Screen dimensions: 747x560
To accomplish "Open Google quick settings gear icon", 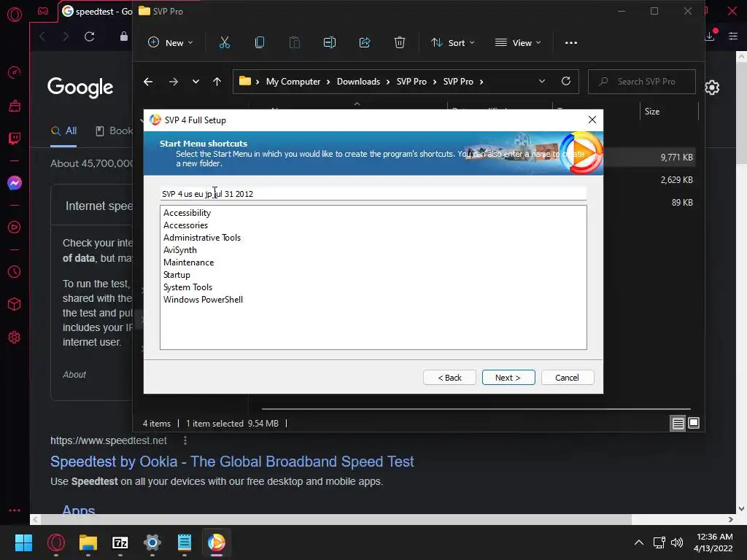I will tap(712, 87).
